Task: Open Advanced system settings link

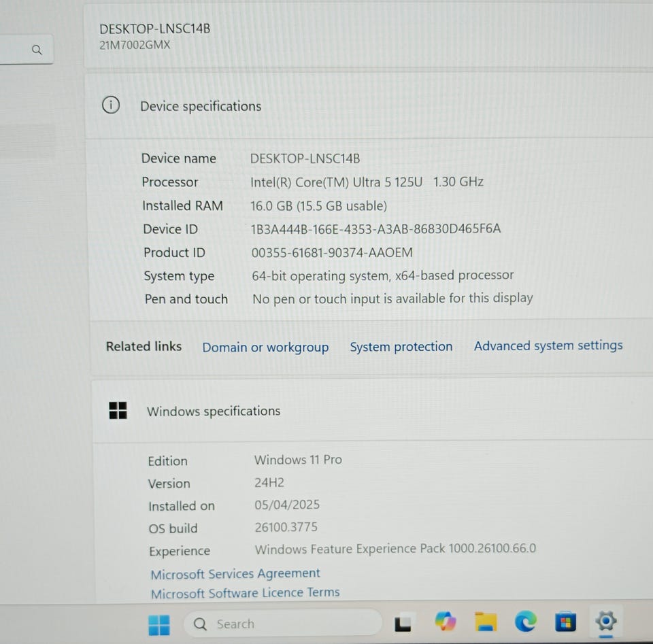Action: point(548,345)
